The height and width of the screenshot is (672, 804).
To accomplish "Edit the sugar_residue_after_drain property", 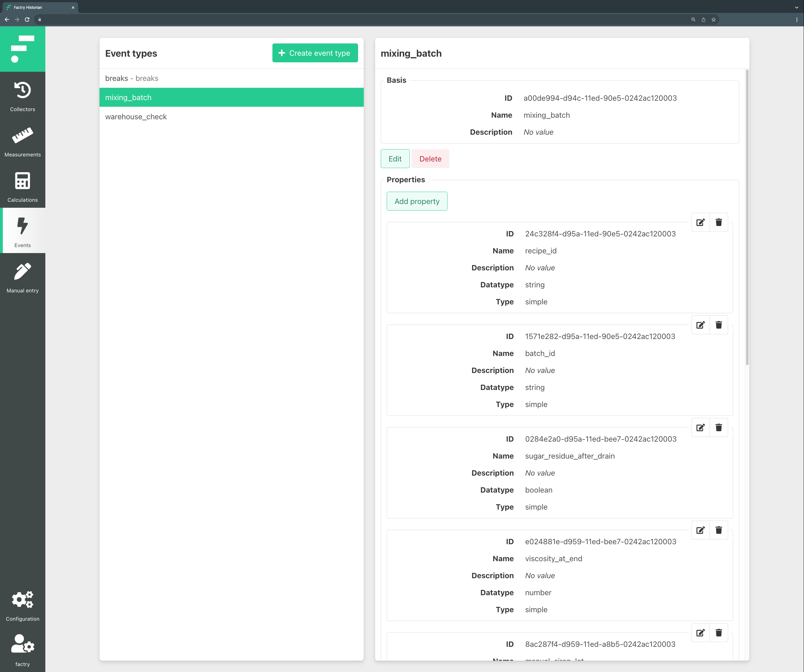I will [700, 427].
